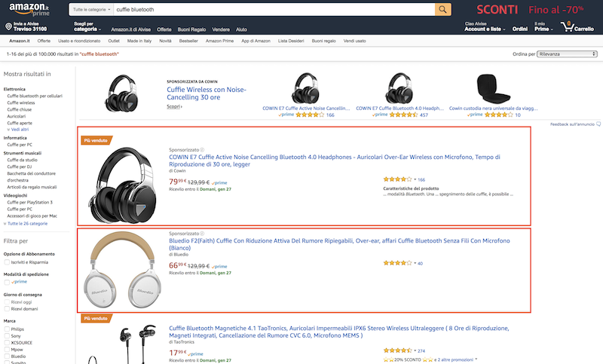Check the Iscriviti e Risparmia checkbox
This screenshot has height=364, width=603.
click(7, 264)
